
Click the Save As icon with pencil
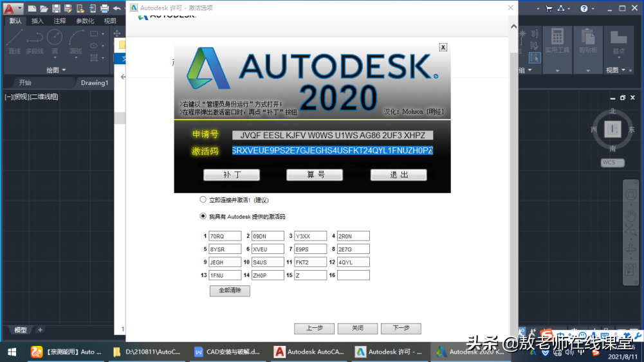coord(68,8)
